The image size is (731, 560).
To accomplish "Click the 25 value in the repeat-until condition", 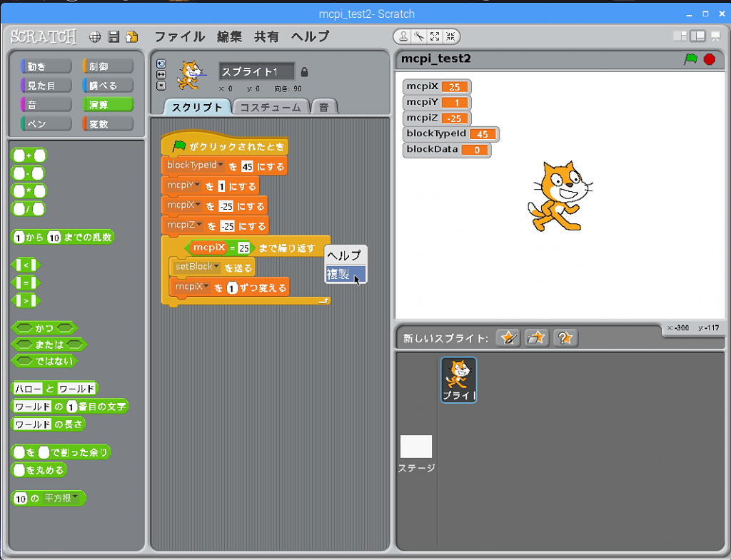I will tap(244, 248).
